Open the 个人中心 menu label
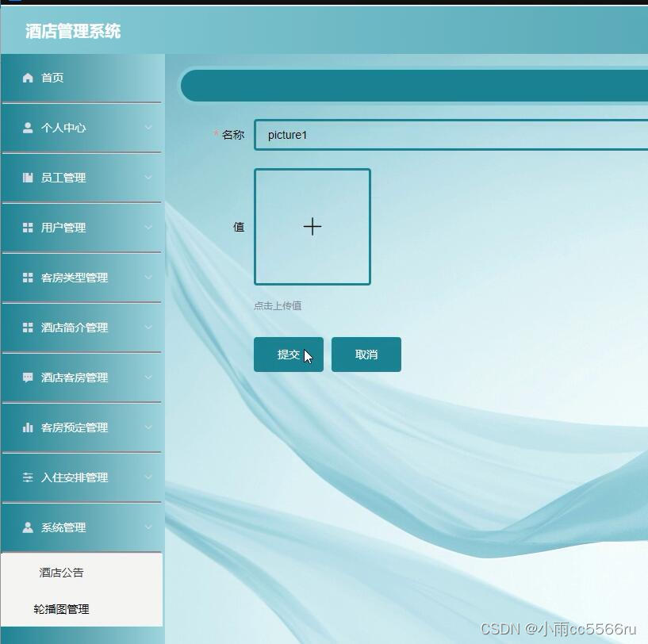 pyautogui.click(x=63, y=128)
